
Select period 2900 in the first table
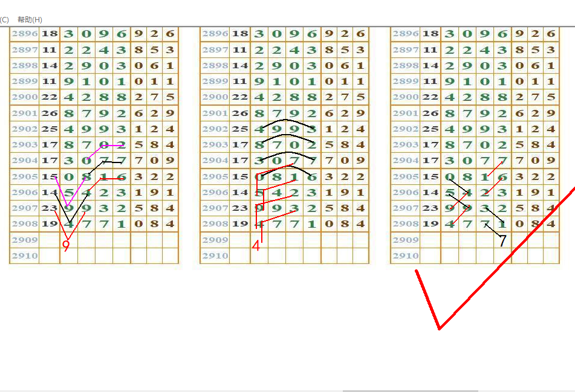coord(25,97)
